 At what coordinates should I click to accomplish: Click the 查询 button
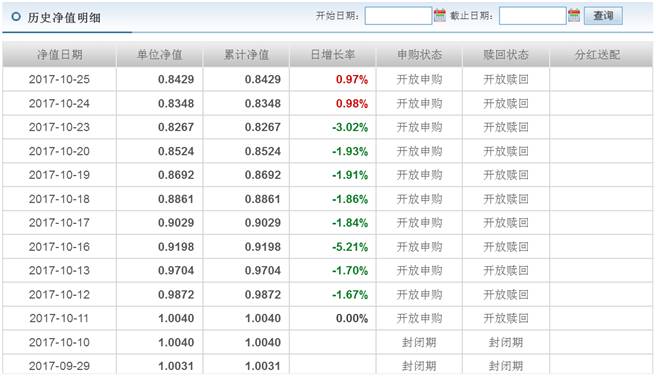603,16
